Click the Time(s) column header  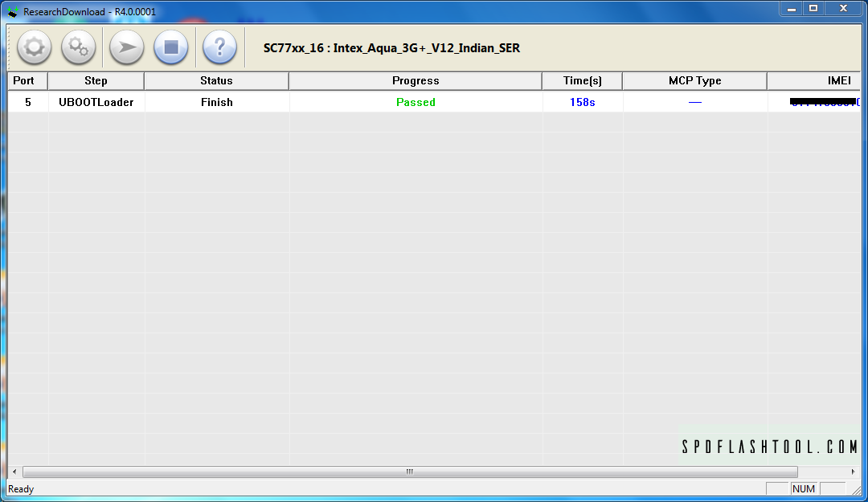pos(583,81)
